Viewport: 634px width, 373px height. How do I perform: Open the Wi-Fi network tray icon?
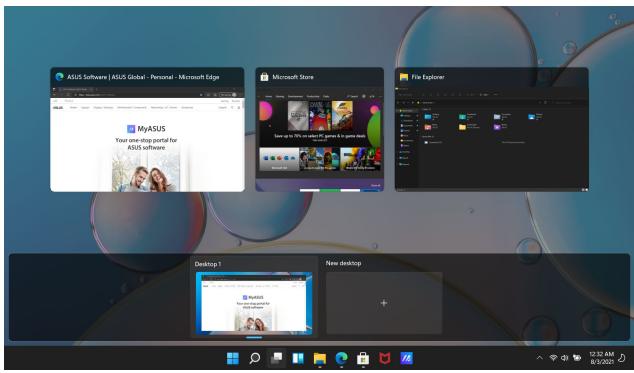click(553, 358)
